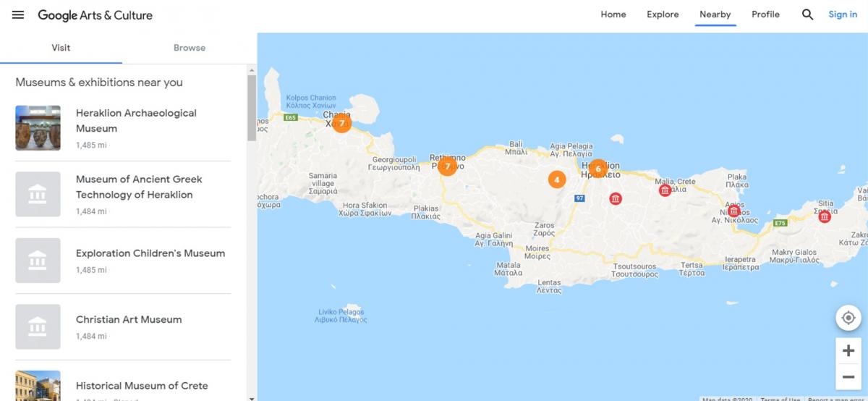Click the Report a map error link
Screen dimensions: 868x401
[836, 399]
